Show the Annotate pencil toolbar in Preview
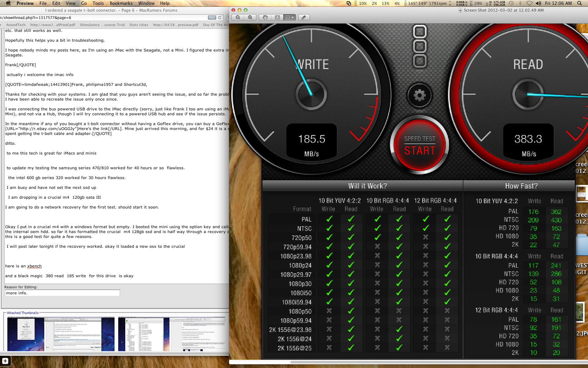 click(x=303, y=17)
